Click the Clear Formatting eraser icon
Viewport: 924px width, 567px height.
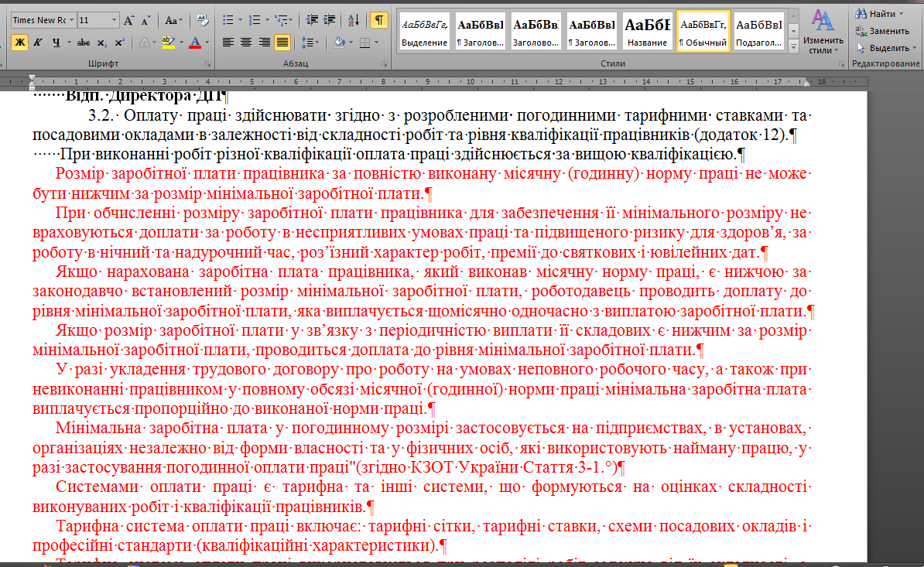tap(203, 21)
